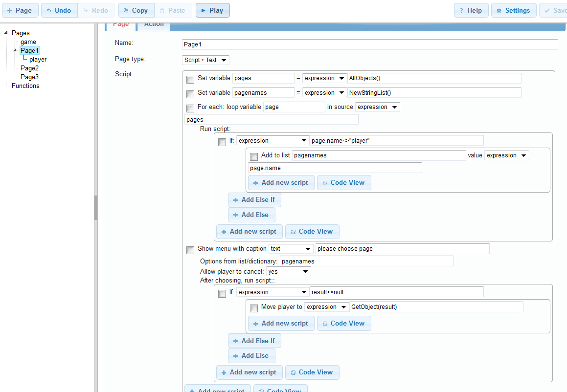567x392 pixels.
Task: Switch to the Action tab
Action: click(154, 24)
